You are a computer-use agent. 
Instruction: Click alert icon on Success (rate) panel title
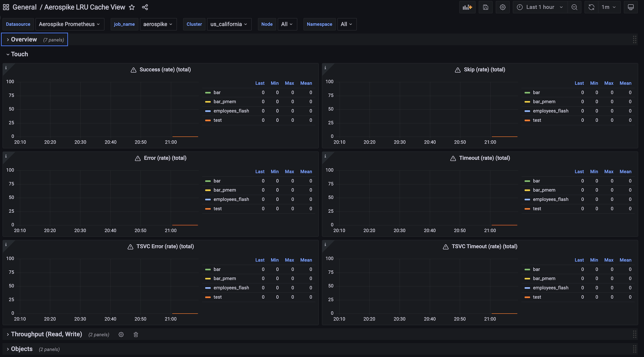point(133,70)
